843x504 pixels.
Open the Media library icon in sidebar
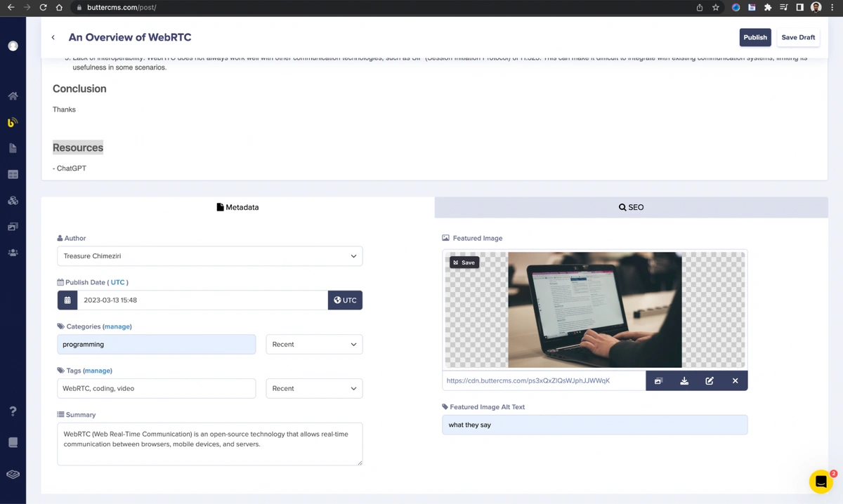point(13,227)
